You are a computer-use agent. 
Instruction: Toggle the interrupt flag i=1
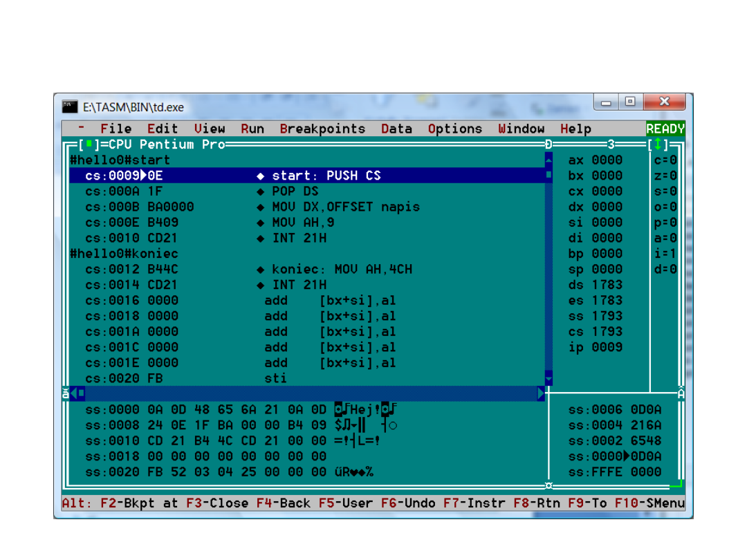pos(665,254)
